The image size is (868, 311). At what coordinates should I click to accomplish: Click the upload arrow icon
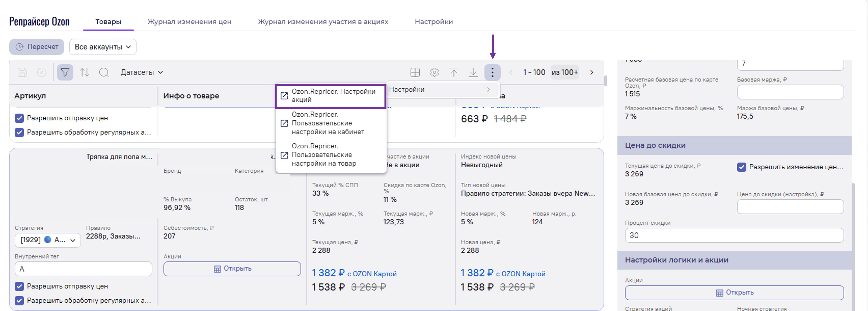pos(454,72)
